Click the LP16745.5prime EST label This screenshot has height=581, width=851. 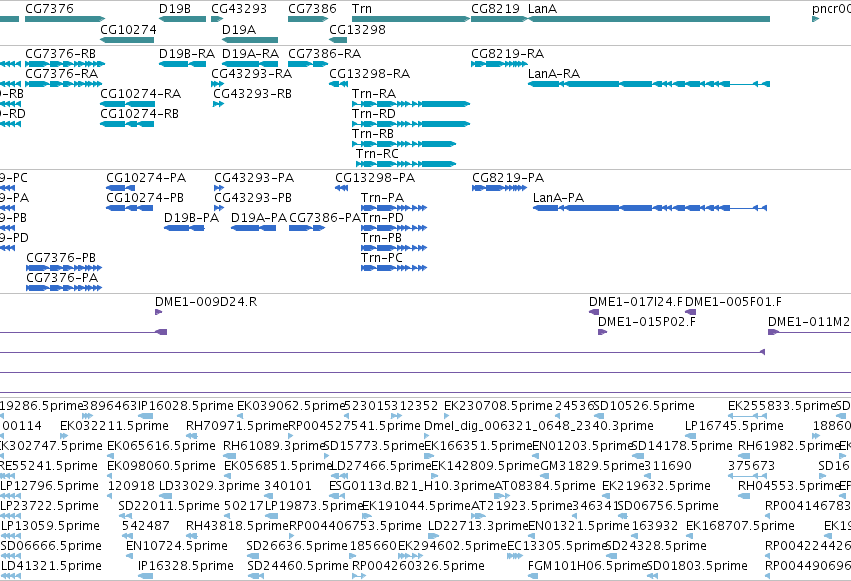click(x=734, y=426)
